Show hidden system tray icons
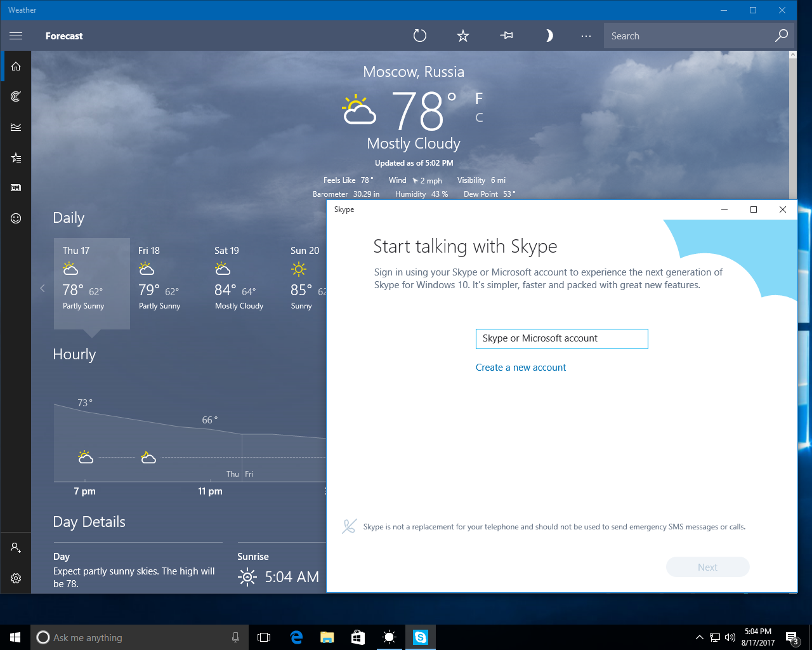Screen dimensions: 812x650 pos(699,637)
